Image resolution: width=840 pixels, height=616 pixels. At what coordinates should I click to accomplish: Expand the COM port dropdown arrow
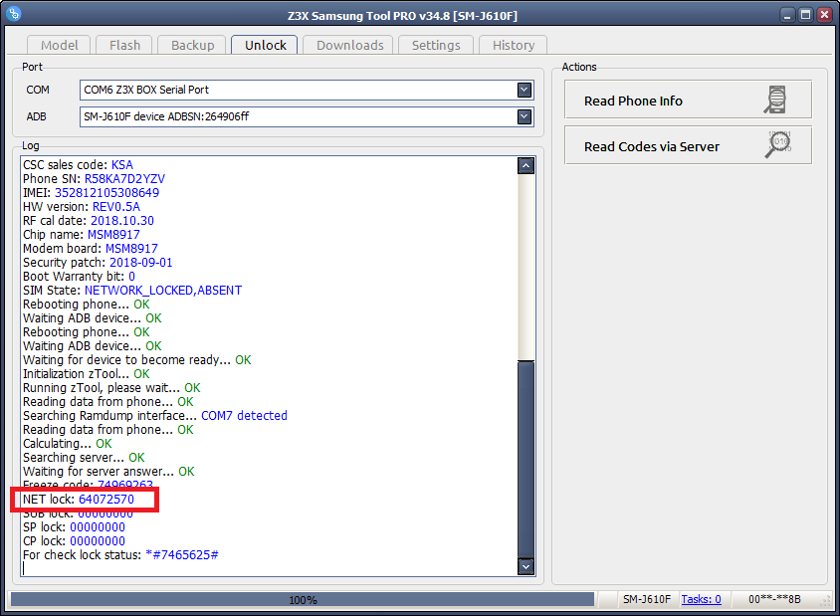tap(525, 90)
